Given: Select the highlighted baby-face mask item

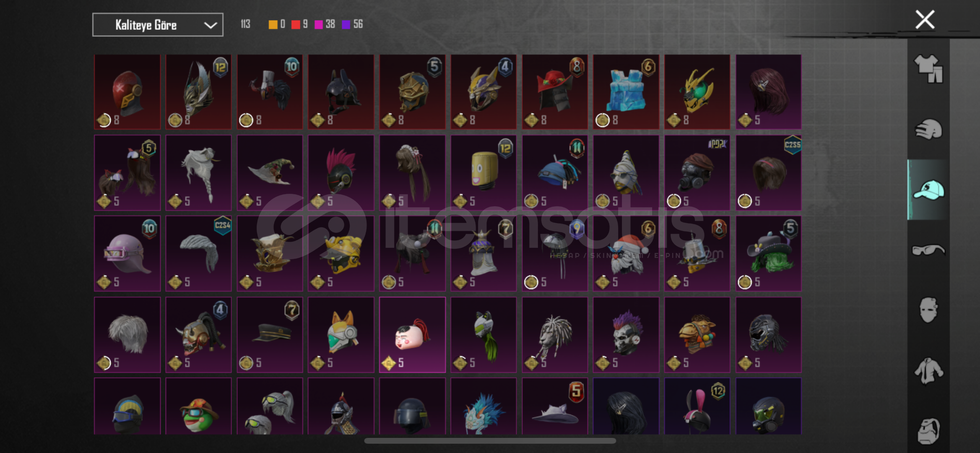Looking at the screenshot, I should (x=412, y=335).
